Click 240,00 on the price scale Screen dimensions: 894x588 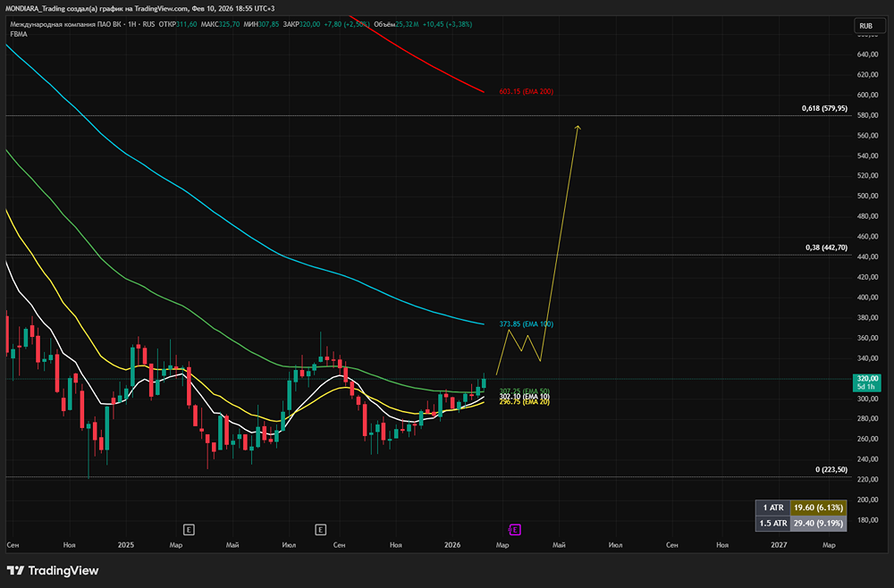(x=867, y=459)
